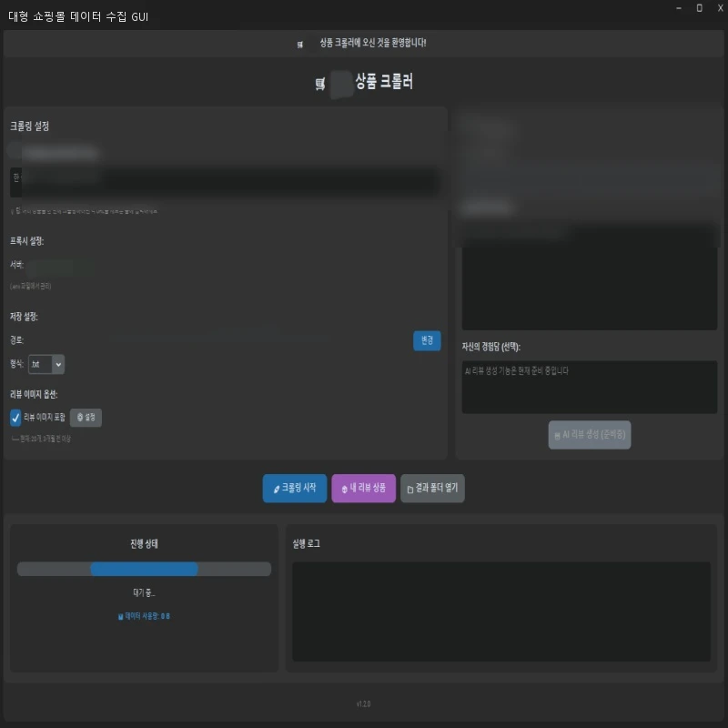Click the folder icon on 결과 폴더 열기
Screen dimensions: 728x728
410,490
